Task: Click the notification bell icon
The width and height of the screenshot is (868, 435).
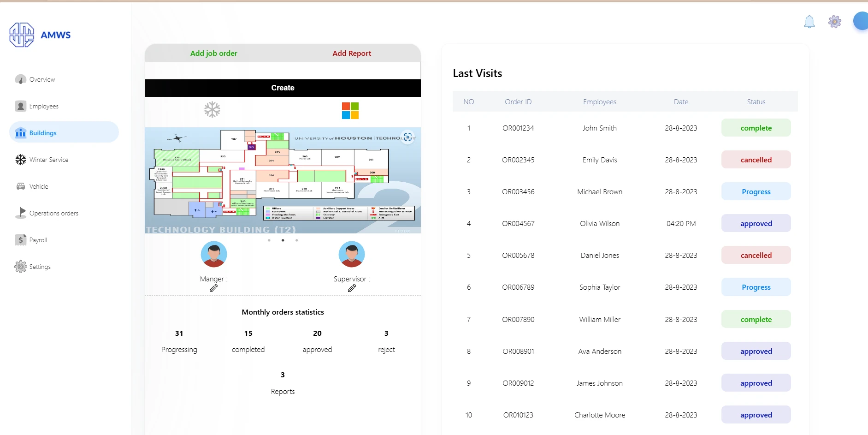Action: tap(809, 22)
